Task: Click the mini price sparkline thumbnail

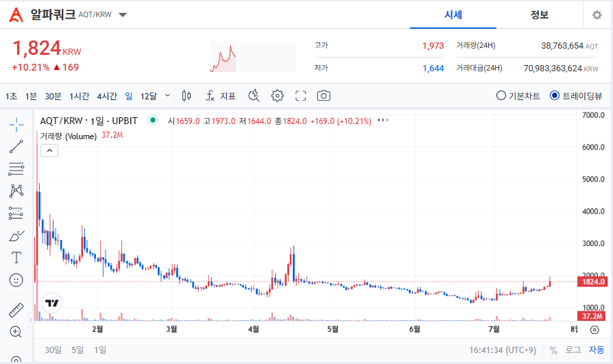Action: tap(253, 57)
